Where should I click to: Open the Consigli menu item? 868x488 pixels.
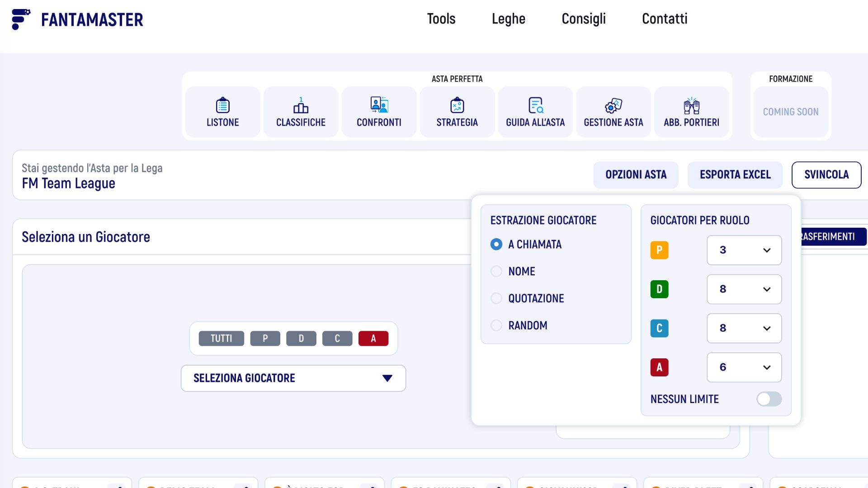(583, 19)
